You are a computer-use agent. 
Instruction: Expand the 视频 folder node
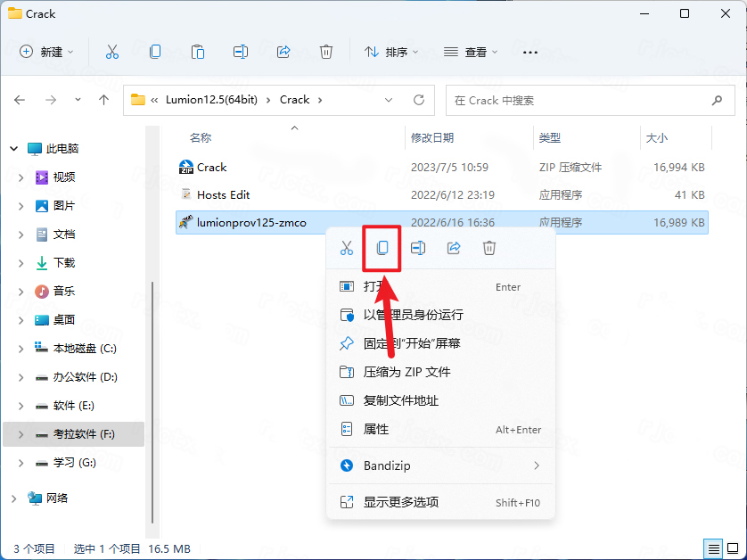[x=21, y=177]
